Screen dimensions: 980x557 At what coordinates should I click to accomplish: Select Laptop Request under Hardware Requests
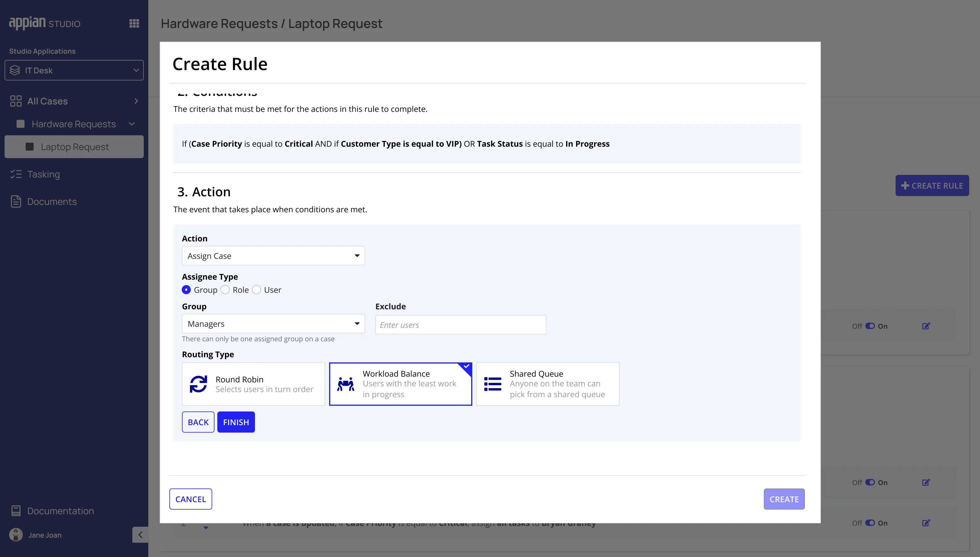[74, 146]
